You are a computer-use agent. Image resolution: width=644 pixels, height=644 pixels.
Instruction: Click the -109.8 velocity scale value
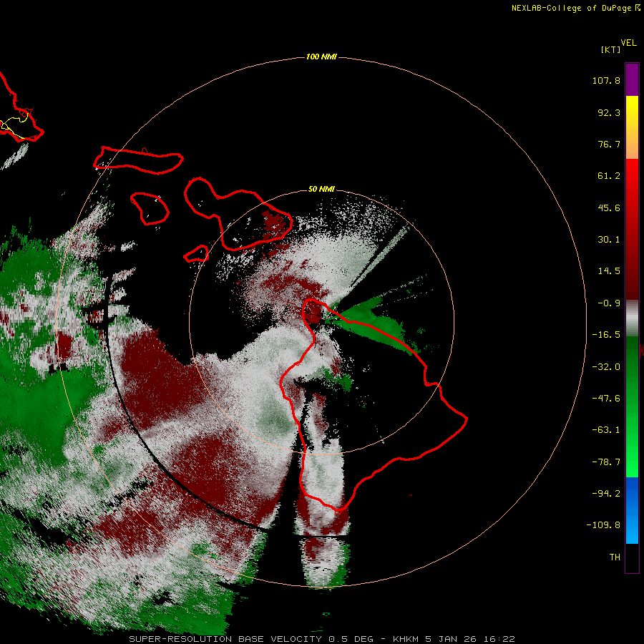point(603,525)
